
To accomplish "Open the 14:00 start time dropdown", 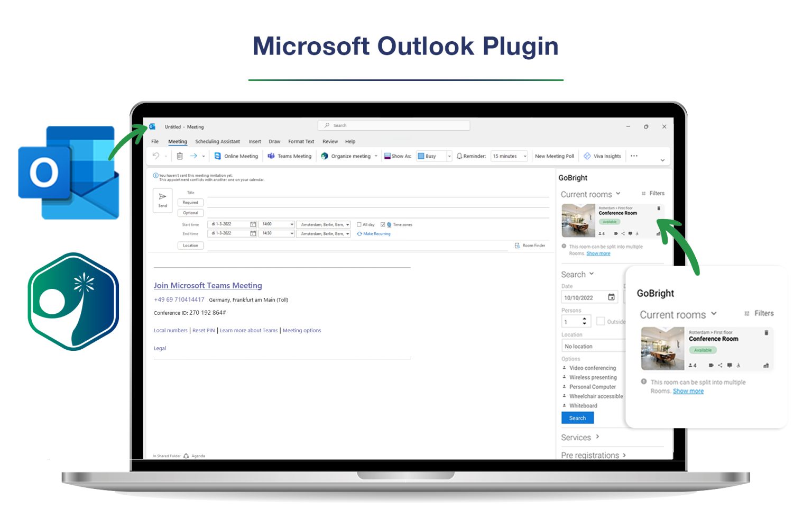I will click(x=291, y=224).
